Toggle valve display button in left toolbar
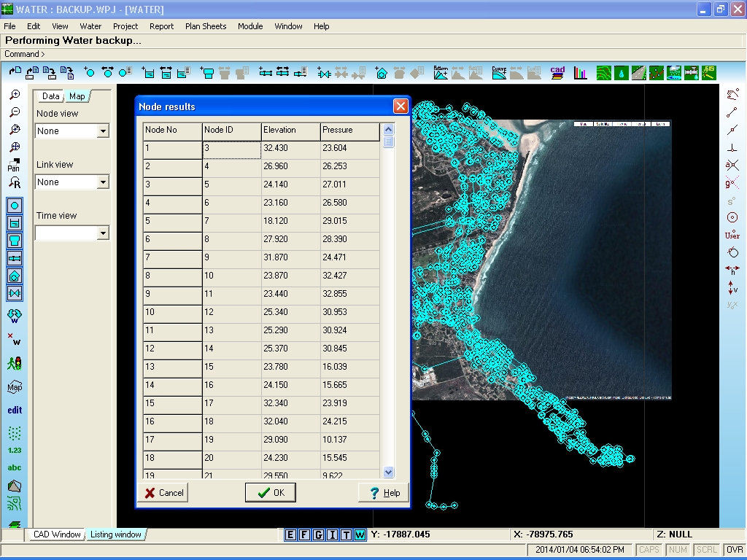 [x=15, y=293]
